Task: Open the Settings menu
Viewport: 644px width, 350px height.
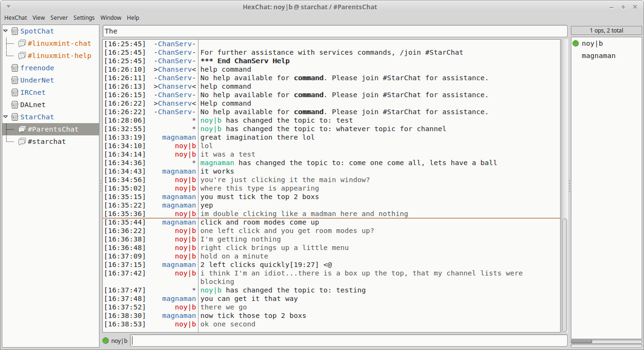Action: 84,18
